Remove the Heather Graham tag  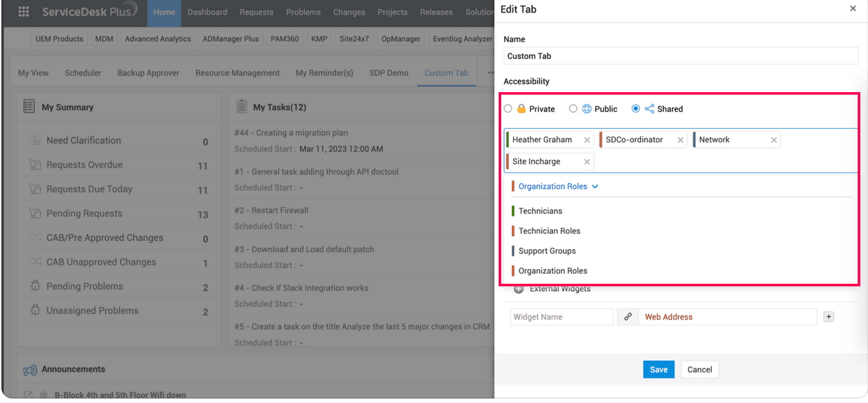587,140
